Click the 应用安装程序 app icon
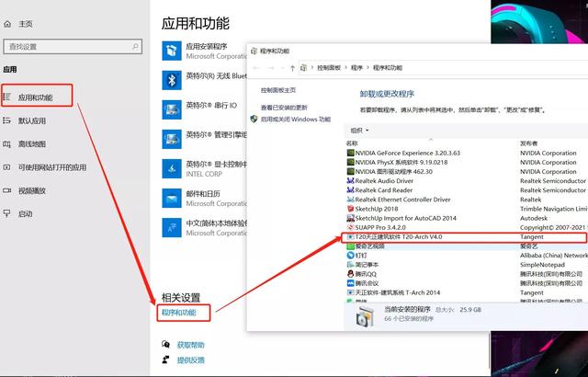Viewport: 588px width, 377px height. tap(172, 51)
